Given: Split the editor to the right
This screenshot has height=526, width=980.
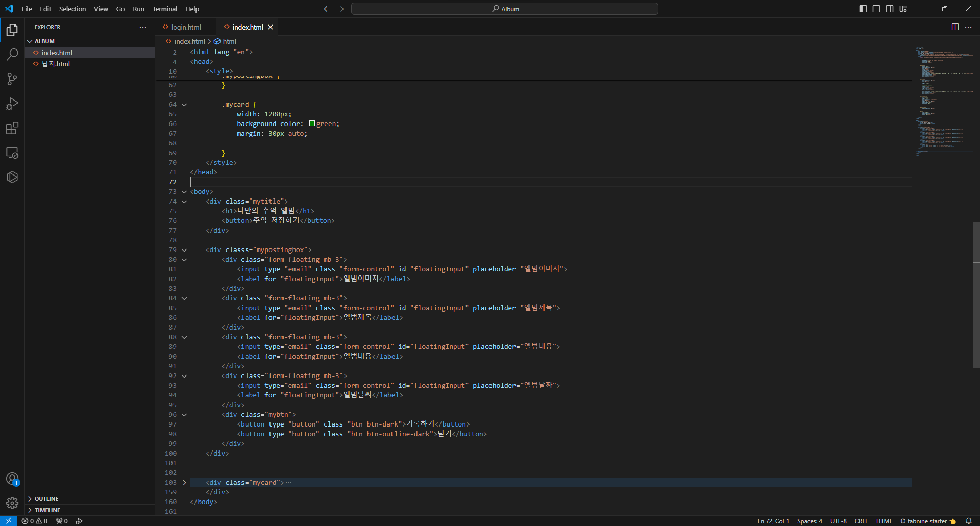Looking at the screenshot, I should click(x=955, y=27).
